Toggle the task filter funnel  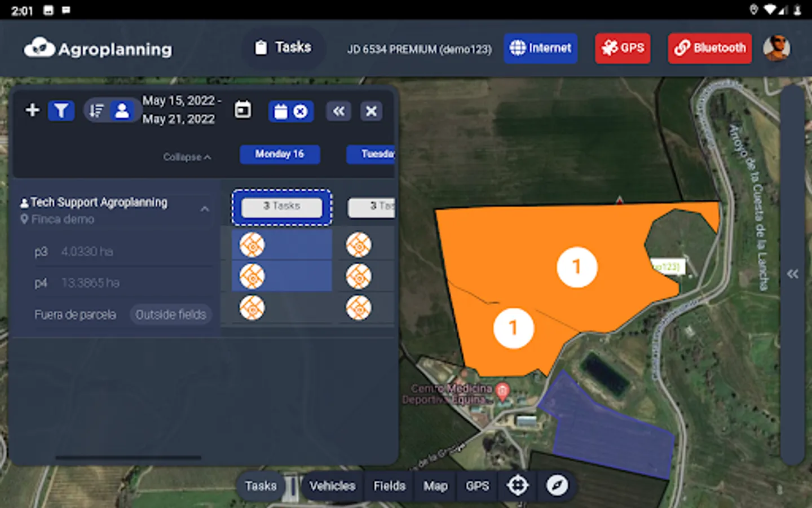61,111
